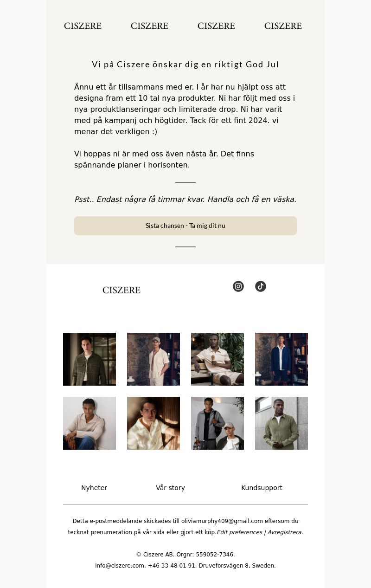
Task: Click the second Ciszere logo in header
Action: 150,26
